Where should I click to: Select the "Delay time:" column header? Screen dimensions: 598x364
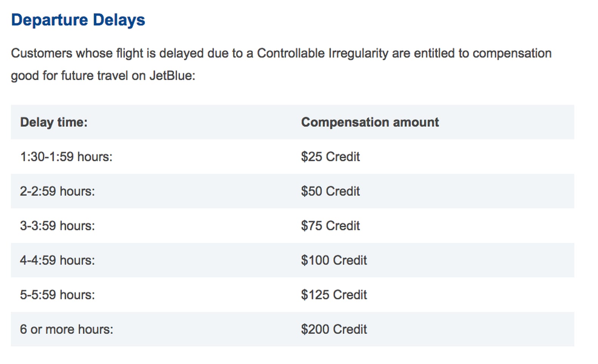point(54,122)
